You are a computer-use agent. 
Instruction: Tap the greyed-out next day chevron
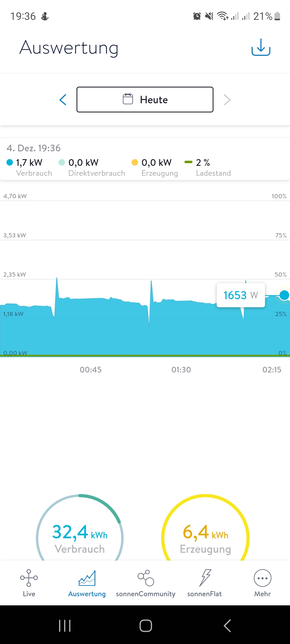[x=227, y=100]
